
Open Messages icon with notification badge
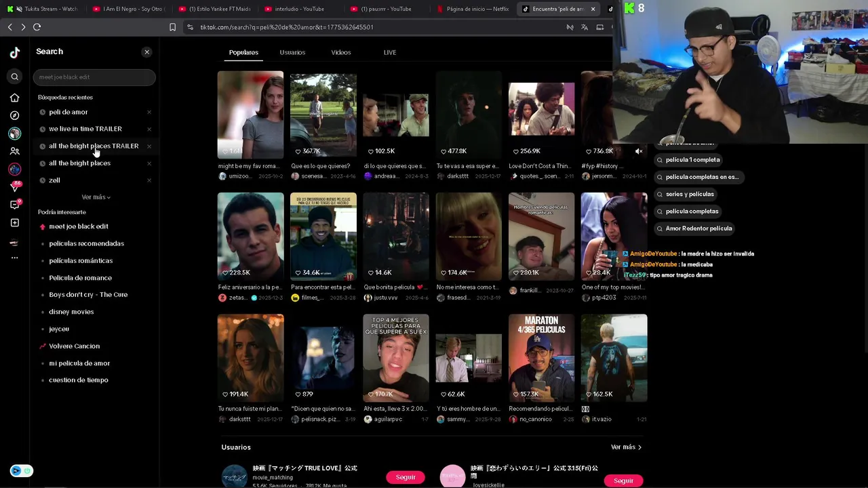click(x=15, y=205)
